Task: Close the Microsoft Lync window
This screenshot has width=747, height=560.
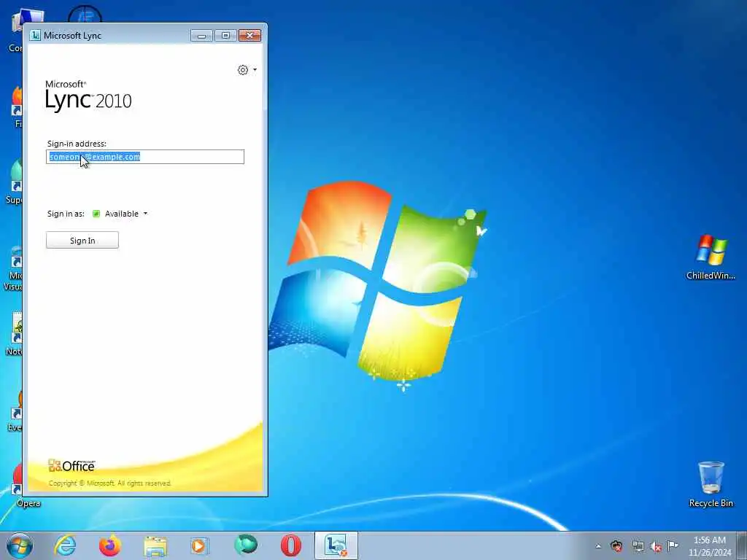Action: [x=249, y=36]
